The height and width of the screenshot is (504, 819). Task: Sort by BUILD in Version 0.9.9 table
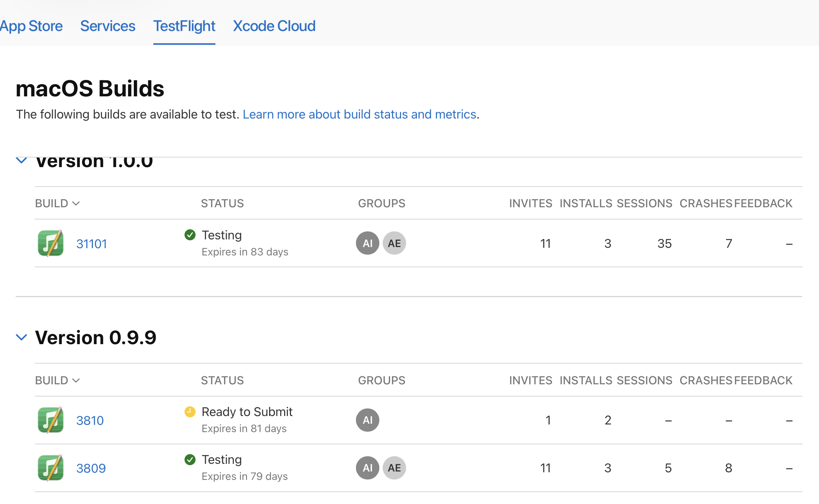coord(57,380)
